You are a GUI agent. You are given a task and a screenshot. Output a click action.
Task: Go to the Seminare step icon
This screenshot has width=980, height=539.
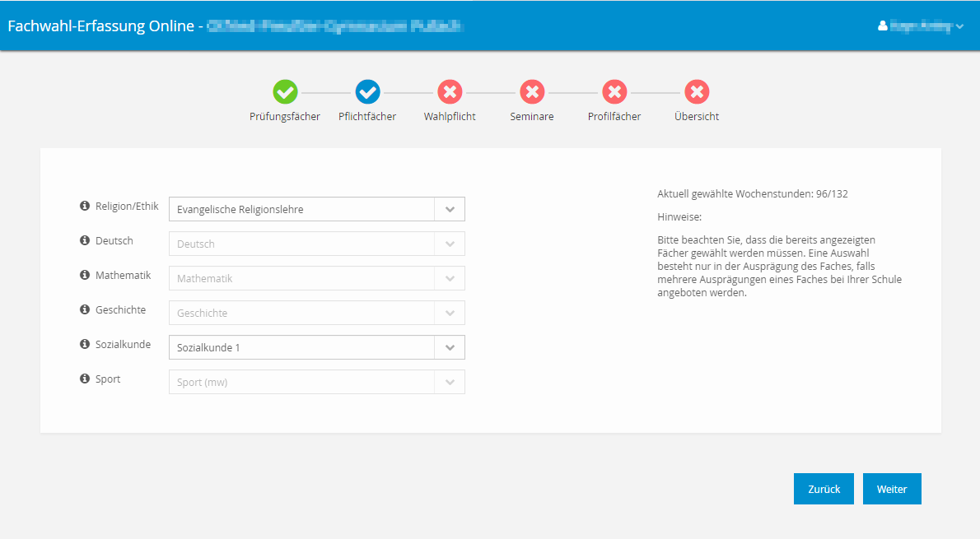click(x=532, y=92)
